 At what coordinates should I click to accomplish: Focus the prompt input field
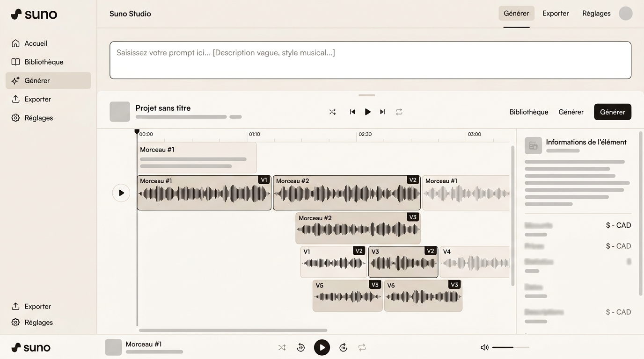370,60
